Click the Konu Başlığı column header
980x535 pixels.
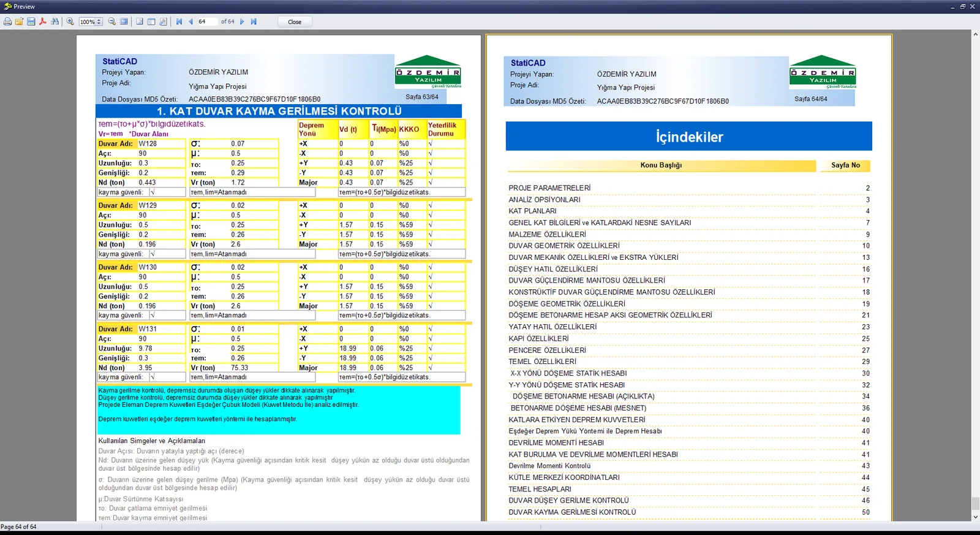[x=661, y=165]
